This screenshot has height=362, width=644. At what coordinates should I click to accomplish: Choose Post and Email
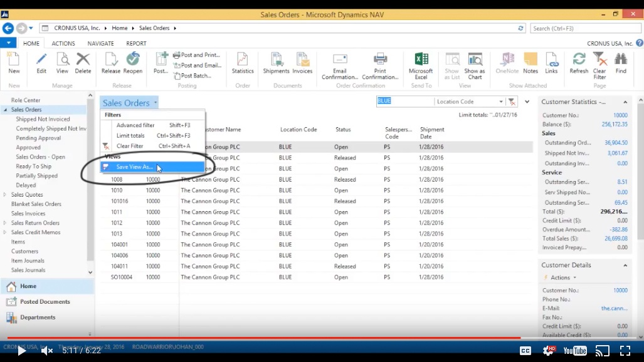pyautogui.click(x=198, y=65)
